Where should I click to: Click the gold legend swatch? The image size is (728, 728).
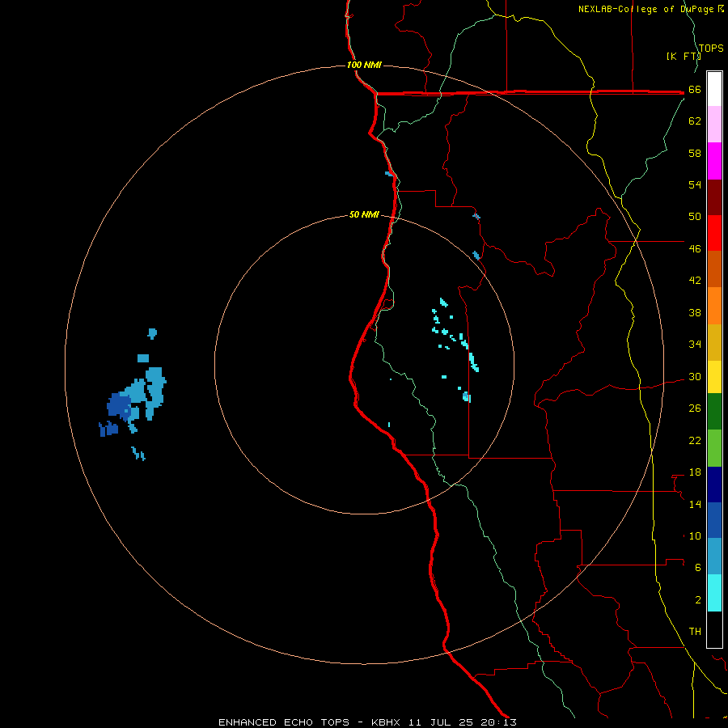click(714, 342)
